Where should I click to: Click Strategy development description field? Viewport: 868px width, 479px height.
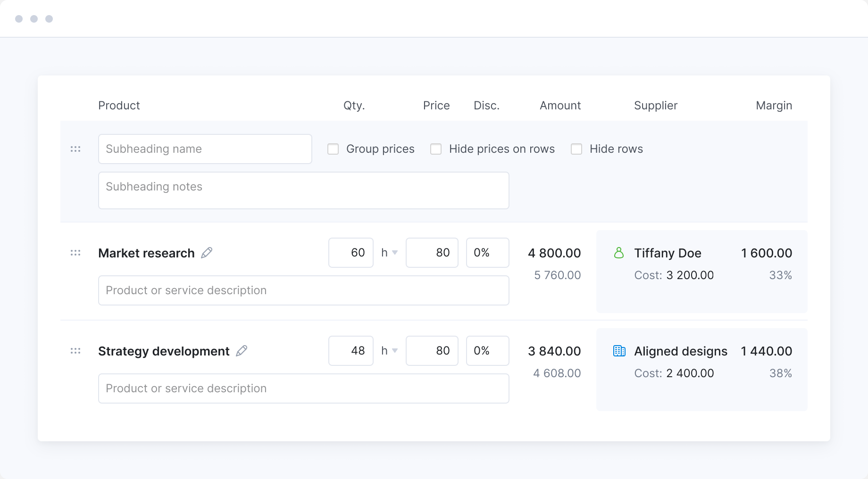click(x=304, y=388)
